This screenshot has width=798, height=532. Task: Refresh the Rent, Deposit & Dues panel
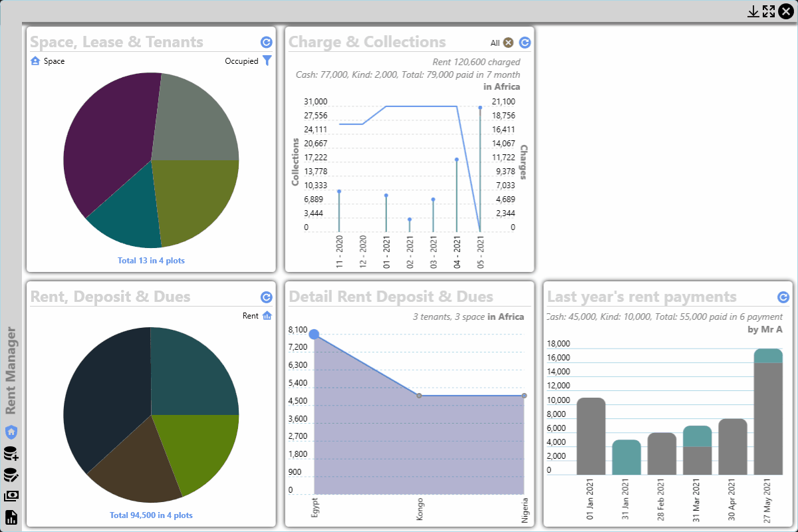pos(267,297)
